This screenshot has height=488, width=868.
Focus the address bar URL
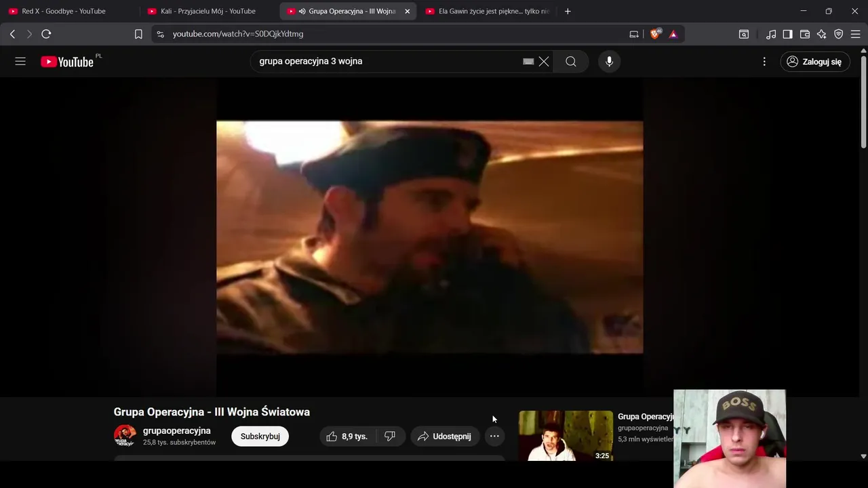tap(238, 34)
